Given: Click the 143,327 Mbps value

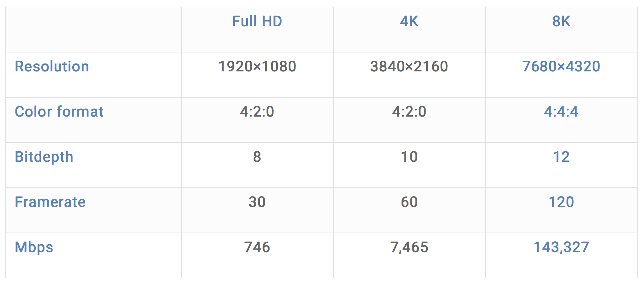Looking at the screenshot, I should click(561, 247).
